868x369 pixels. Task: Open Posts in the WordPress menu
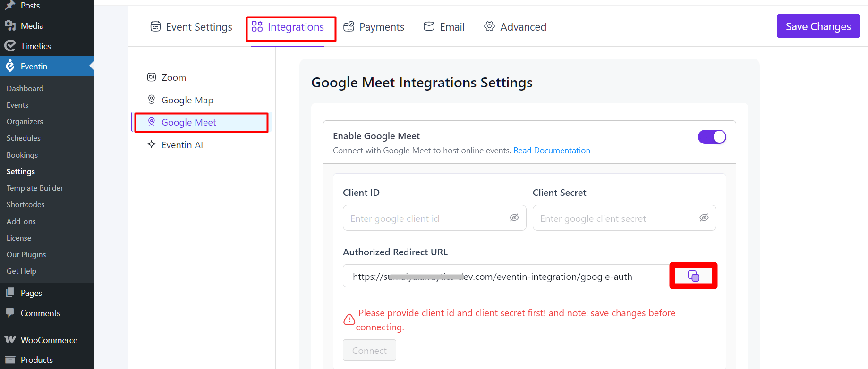click(47, 6)
